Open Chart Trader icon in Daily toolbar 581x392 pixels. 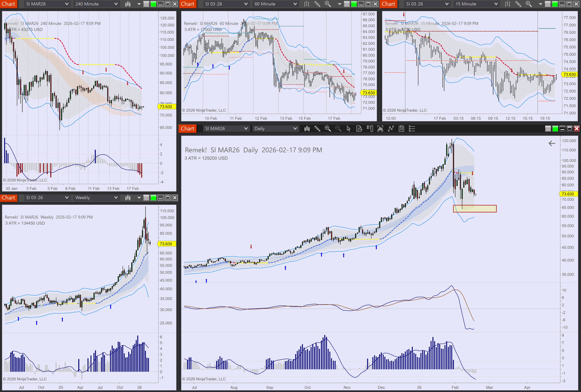[370, 129]
